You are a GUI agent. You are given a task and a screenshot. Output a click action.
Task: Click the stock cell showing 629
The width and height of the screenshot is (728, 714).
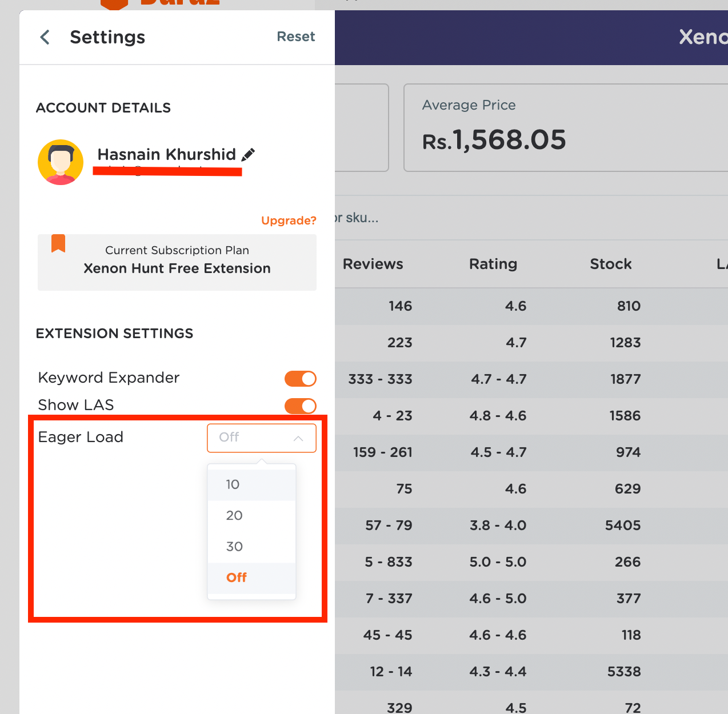(x=628, y=489)
